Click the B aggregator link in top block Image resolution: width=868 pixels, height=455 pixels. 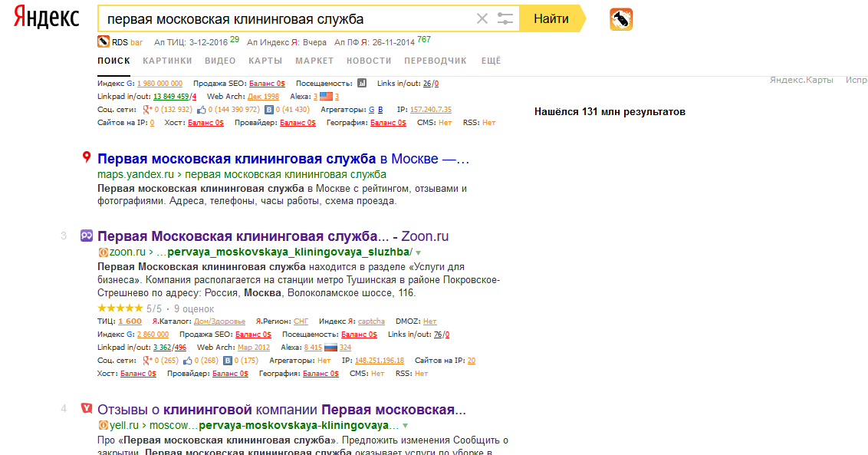380,110
